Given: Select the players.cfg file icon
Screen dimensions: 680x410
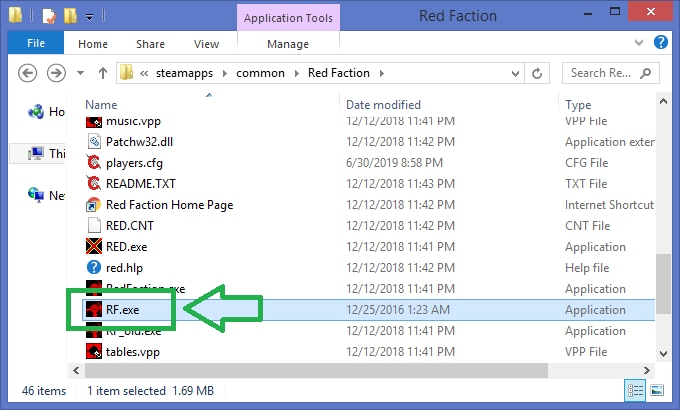Looking at the screenshot, I should tap(94, 163).
